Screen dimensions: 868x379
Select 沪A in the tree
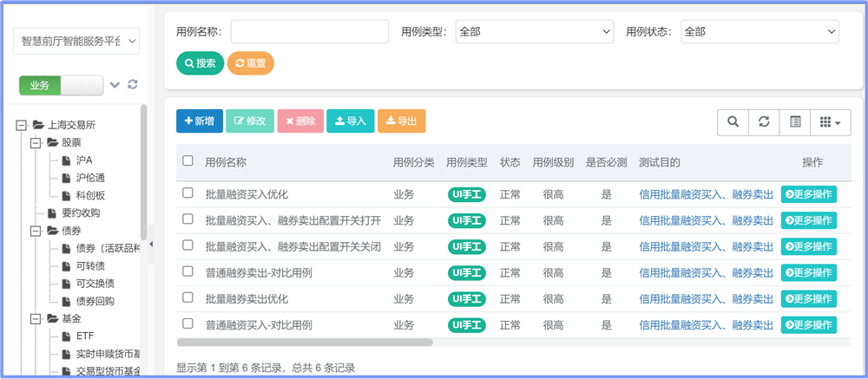[84, 160]
